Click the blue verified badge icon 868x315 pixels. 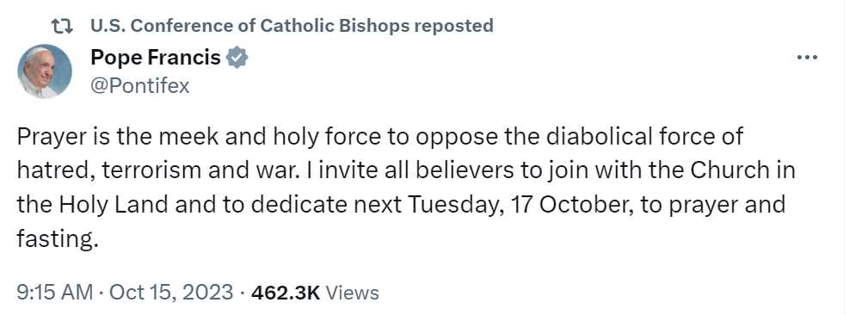click(237, 58)
